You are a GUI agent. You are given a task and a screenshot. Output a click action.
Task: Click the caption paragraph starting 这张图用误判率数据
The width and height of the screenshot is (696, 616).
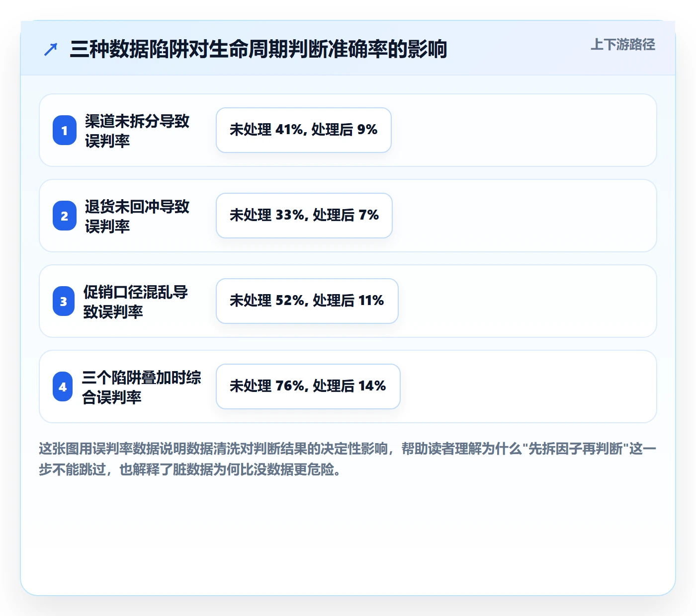pos(348,459)
